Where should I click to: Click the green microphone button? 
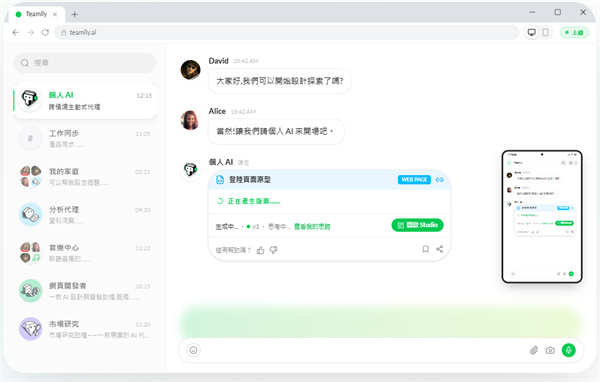click(569, 350)
